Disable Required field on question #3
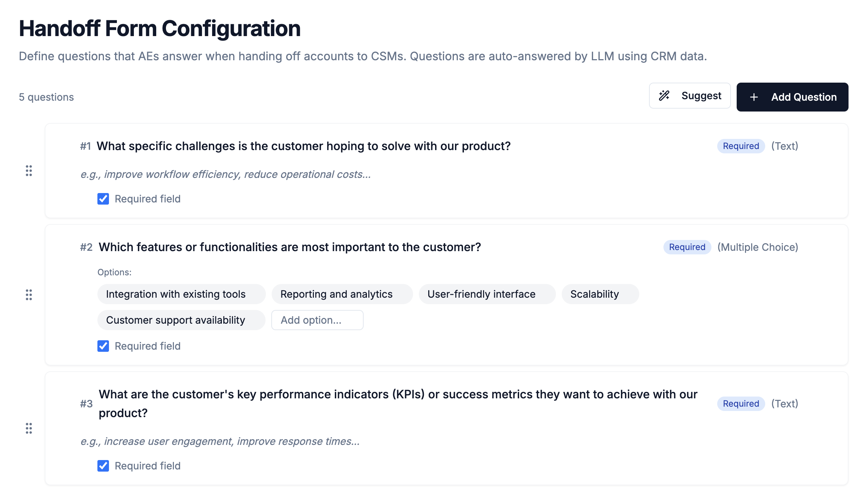This screenshot has height=490, width=868. click(x=103, y=466)
